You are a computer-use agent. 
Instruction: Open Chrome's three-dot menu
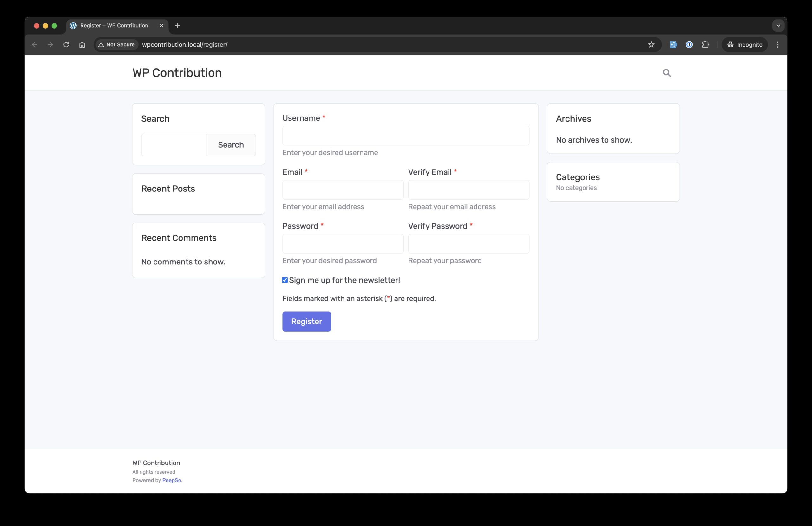click(777, 45)
